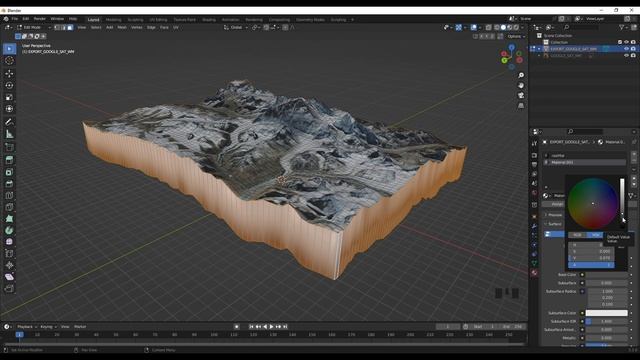Select the Loop Cut tool

(9, 196)
